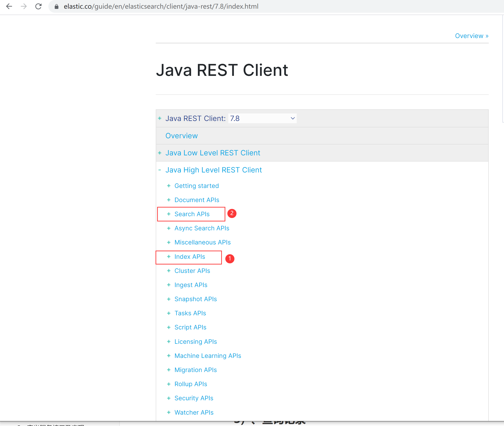
Task: Open the Machine Learning APIs link
Action: coord(208,356)
